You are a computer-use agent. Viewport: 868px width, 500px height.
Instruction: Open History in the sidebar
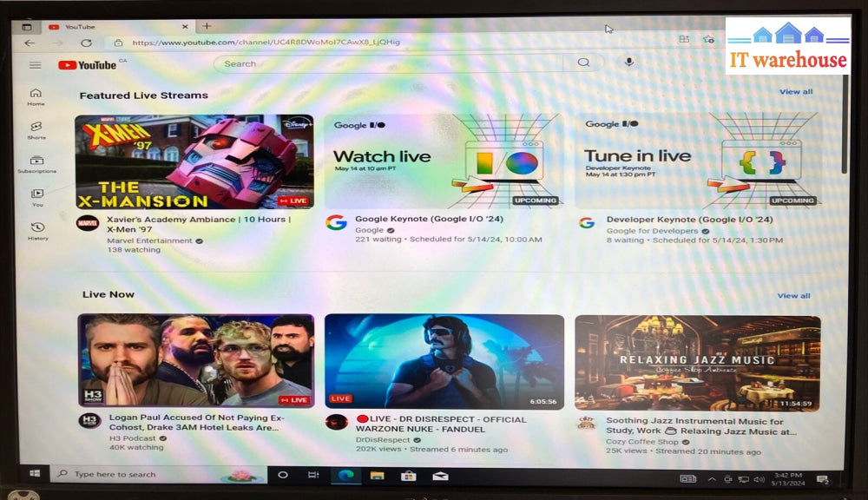click(x=37, y=230)
